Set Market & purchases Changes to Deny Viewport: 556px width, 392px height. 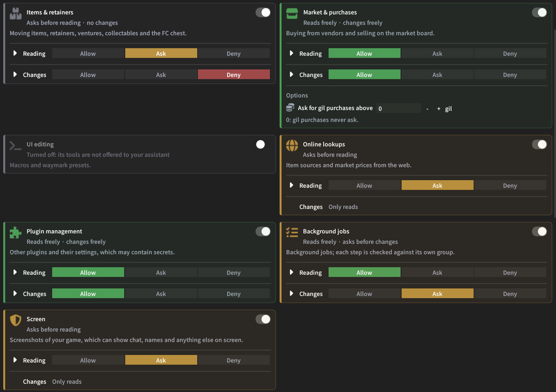point(510,74)
